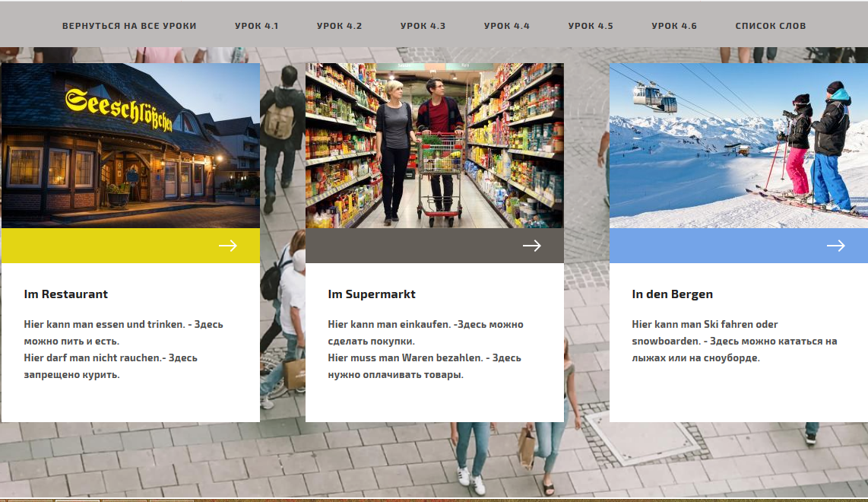
Task: Open the 'Im Restaurant' card title
Action: tap(66, 294)
